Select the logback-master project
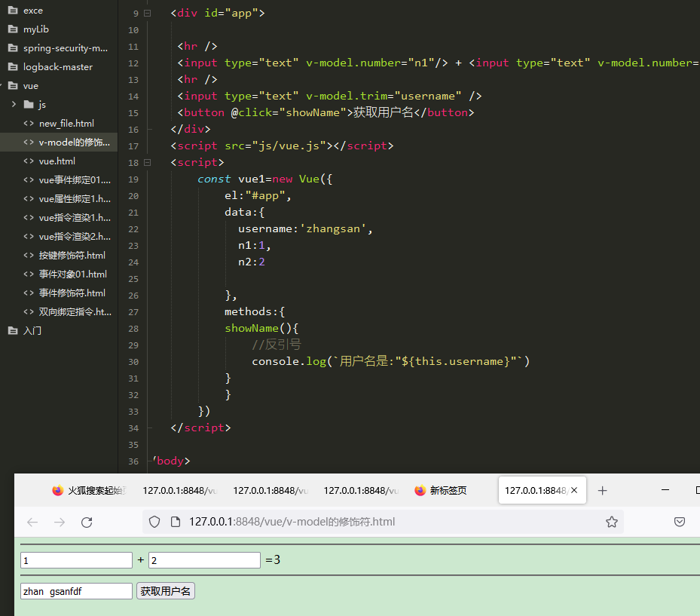The image size is (700, 616). point(58,67)
